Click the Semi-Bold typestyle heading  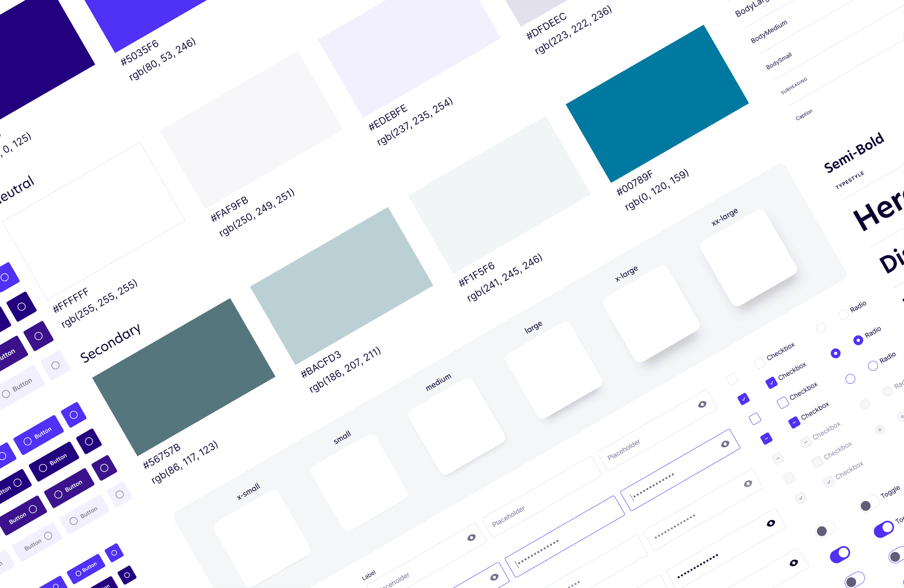coord(854,153)
